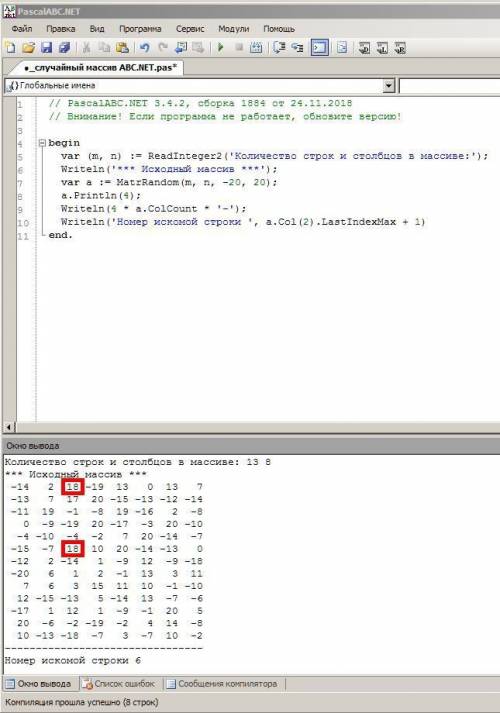Viewport: 500px width, 713px height.
Task: Collapse the begin block in the code editor
Action: pyautogui.click(x=42, y=143)
